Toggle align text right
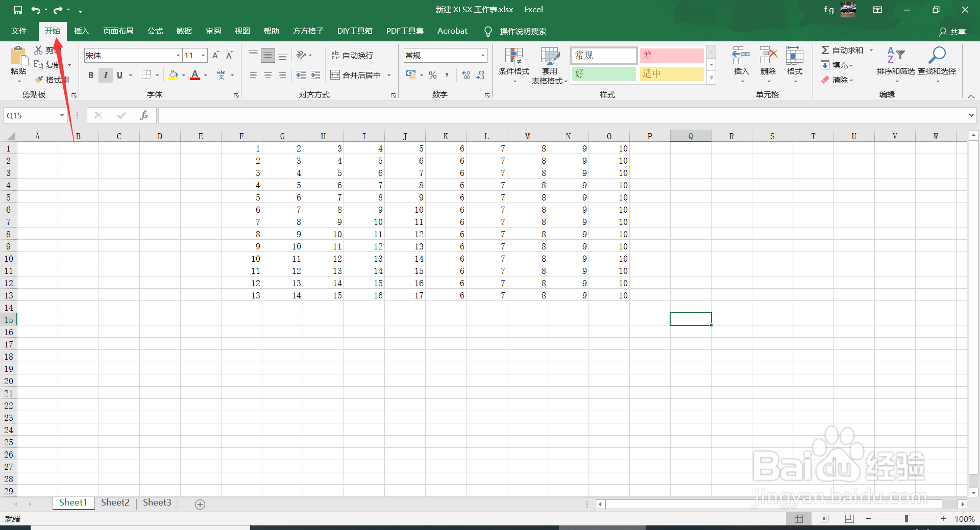 click(282, 75)
